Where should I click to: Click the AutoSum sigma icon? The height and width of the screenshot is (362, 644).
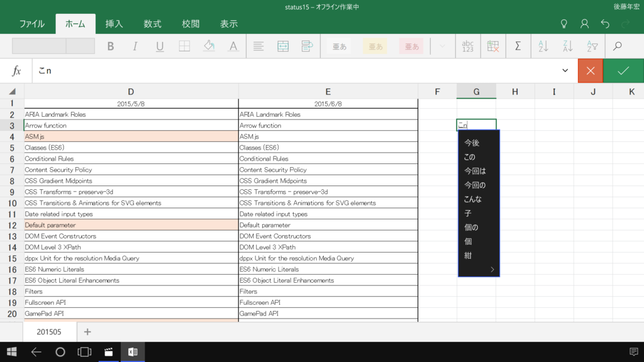pos(518,46)
